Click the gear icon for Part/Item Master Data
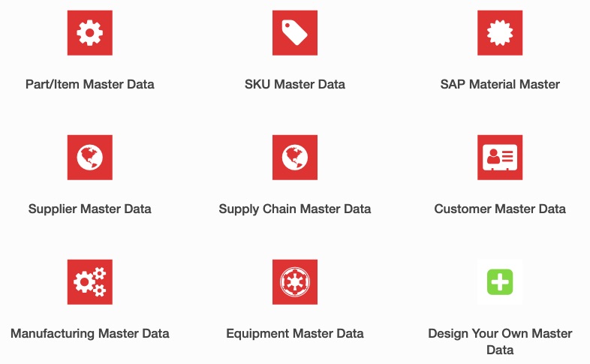 89,33
